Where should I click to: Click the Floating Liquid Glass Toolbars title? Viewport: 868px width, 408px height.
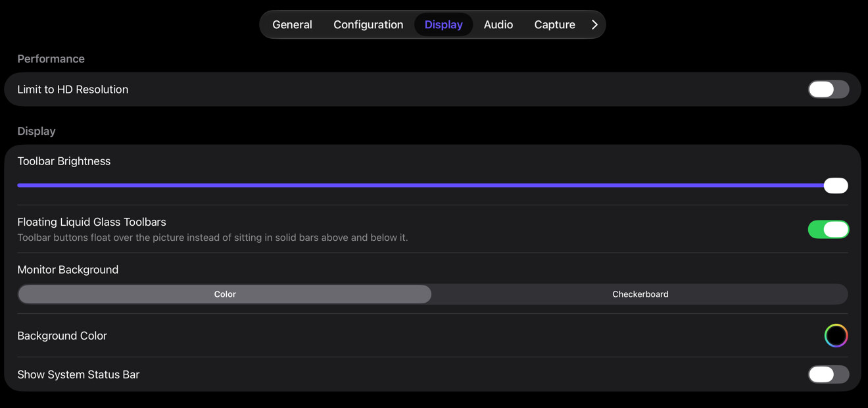tap(91, 222)
